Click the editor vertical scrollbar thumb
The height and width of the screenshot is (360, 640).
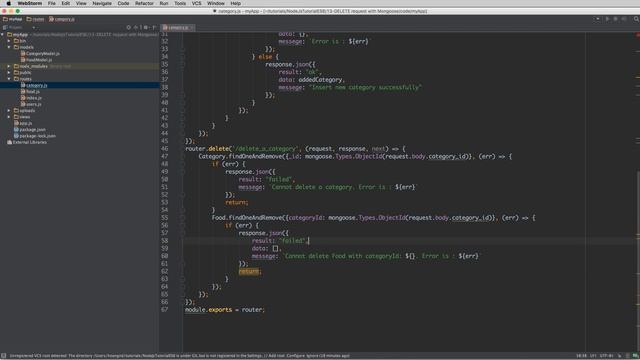(638, 261)
